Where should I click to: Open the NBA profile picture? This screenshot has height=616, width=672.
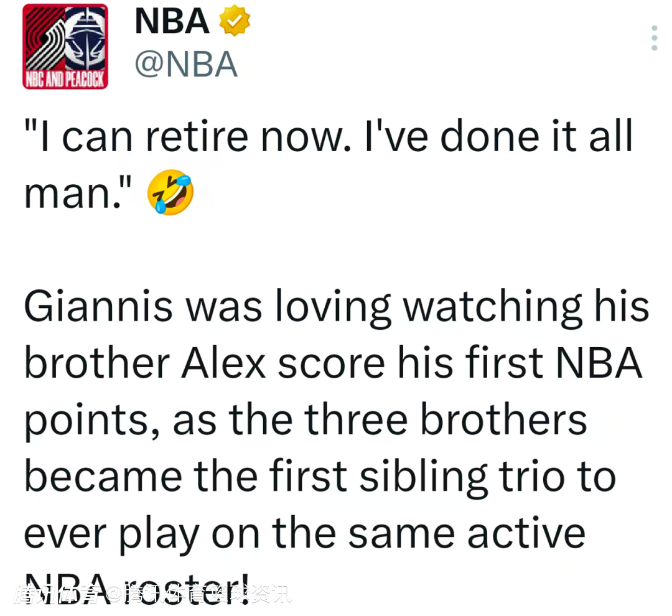click(65, 46)
